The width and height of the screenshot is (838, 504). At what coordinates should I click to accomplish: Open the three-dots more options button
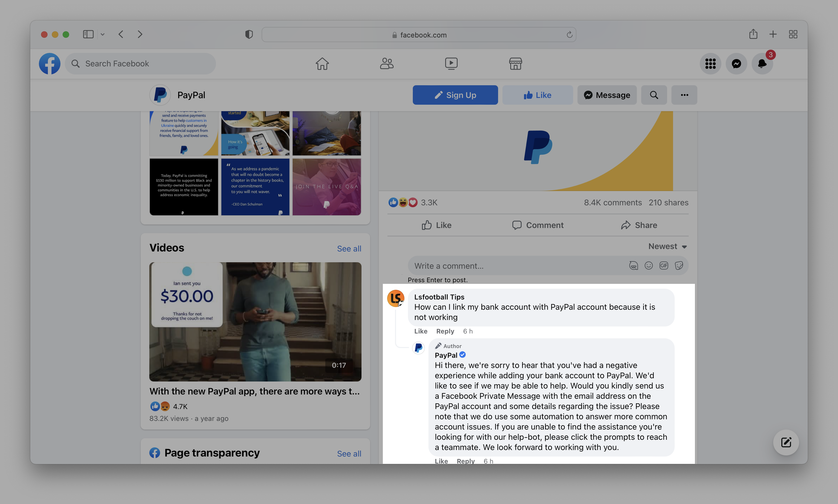[x=684, y=95]
